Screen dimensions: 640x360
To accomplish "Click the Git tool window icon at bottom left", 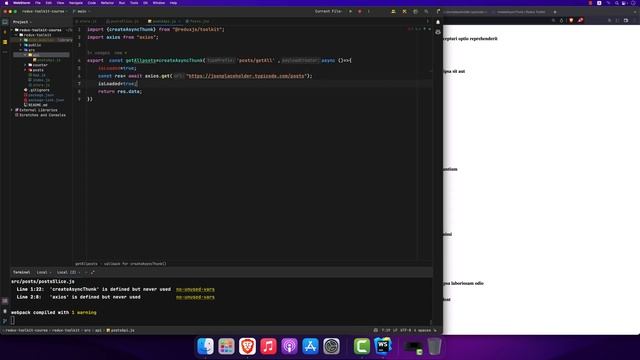I will (x=5, y=321).
